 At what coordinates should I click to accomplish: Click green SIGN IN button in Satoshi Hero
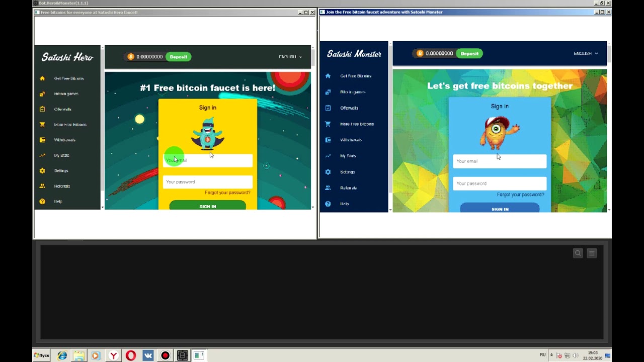pos(208,206)
